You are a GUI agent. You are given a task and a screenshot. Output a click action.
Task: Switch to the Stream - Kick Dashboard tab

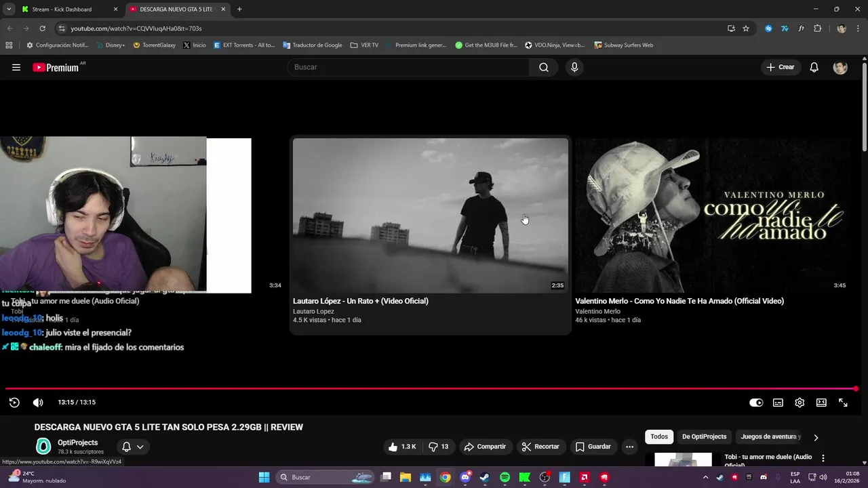62,9
